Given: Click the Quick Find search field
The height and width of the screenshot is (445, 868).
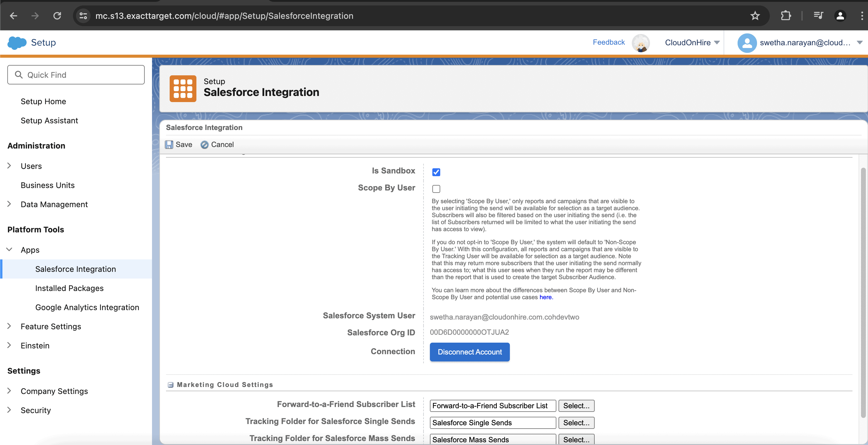Looking at the screenshot, I should [x=76, y=75].
